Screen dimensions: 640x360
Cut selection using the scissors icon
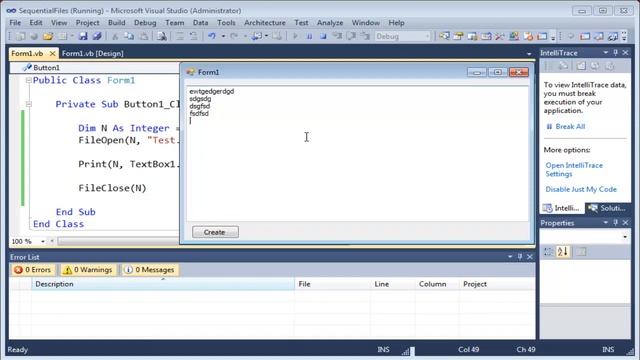point(115,36)
